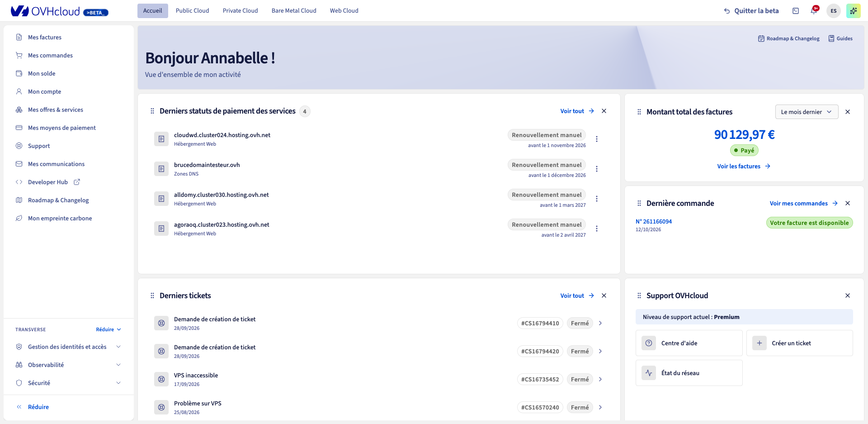Close the Dernière commande widget
This screenshot has width=868, height=424.
[848, 203]
